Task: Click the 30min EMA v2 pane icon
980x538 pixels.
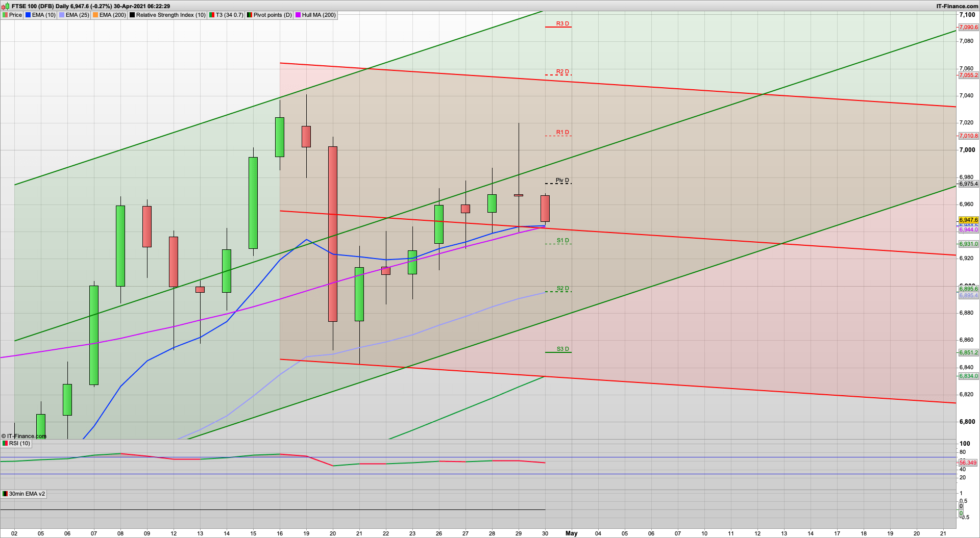Action: (4, 494)
